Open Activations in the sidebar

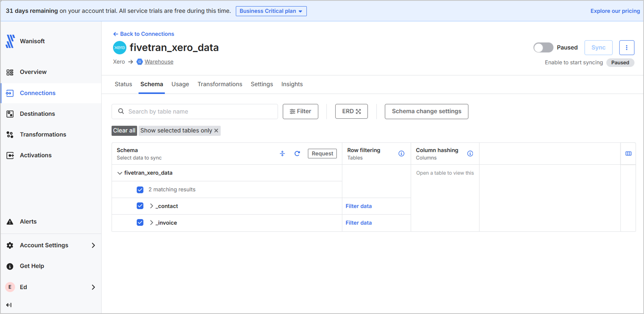coord(36,155)
